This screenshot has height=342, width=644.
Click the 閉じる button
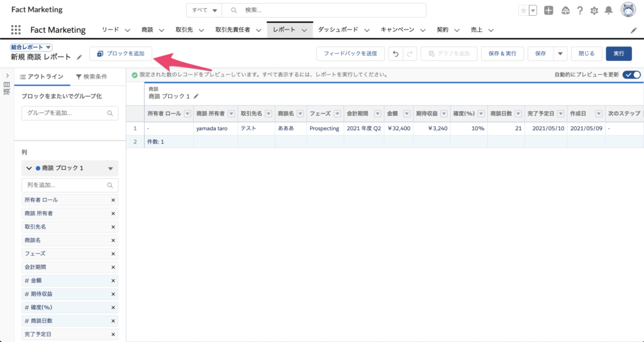(587, 54)
